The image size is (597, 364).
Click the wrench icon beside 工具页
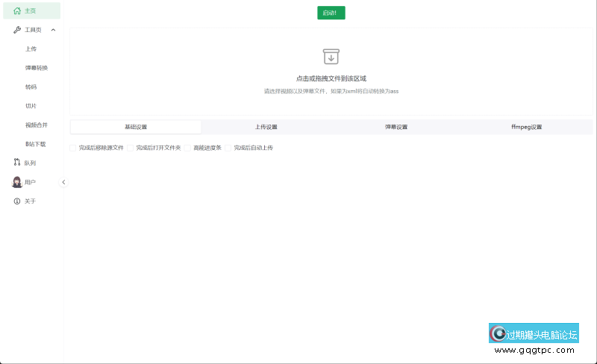pos(17,30)
